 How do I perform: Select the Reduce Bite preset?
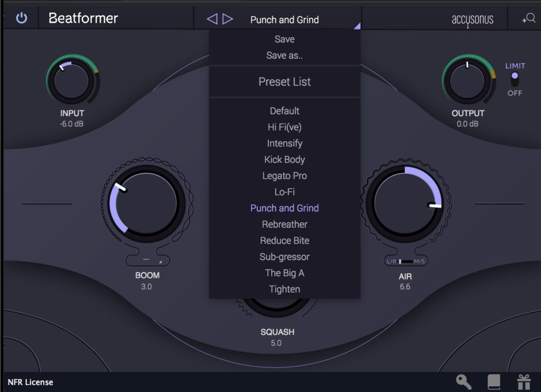coord(285,240)
